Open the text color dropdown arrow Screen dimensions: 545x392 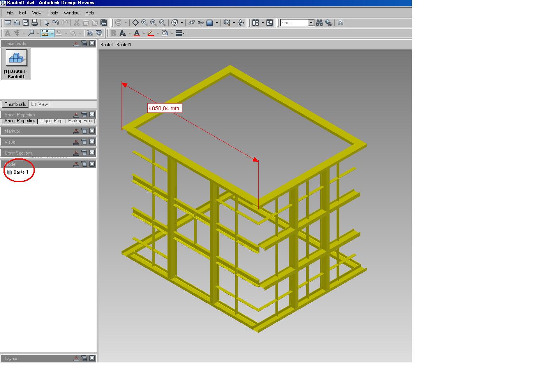point(144,33)
